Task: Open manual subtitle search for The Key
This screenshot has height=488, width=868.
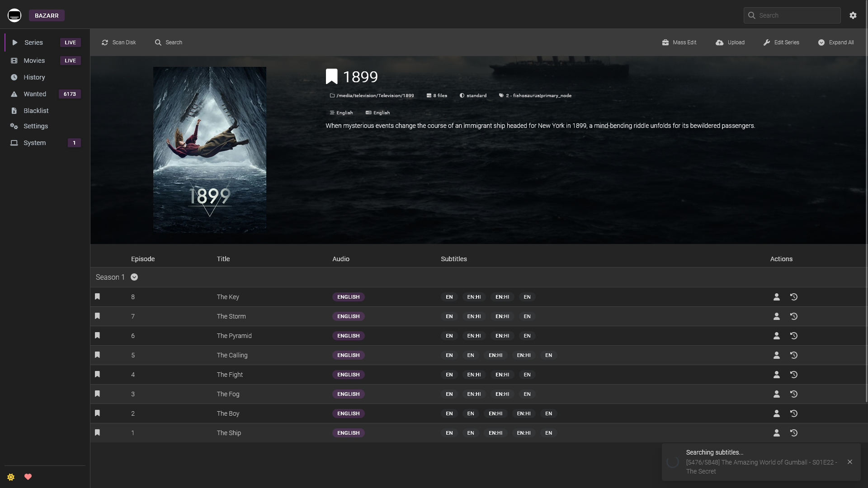Action: pos(777,297)
